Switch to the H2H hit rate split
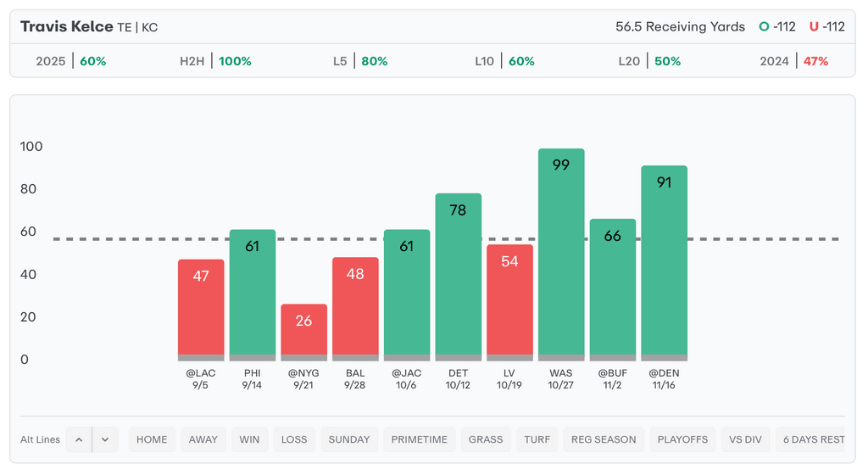This screenshot has width=868, height=475. tap(215, 61)
